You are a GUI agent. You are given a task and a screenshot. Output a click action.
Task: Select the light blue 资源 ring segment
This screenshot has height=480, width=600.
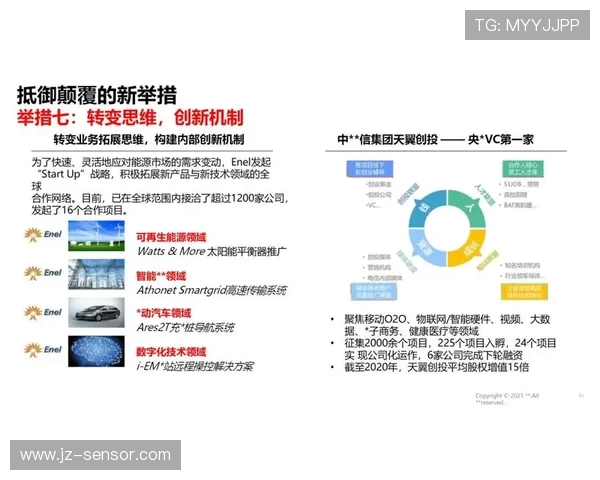pyautogui.click(x=426, y=248)
